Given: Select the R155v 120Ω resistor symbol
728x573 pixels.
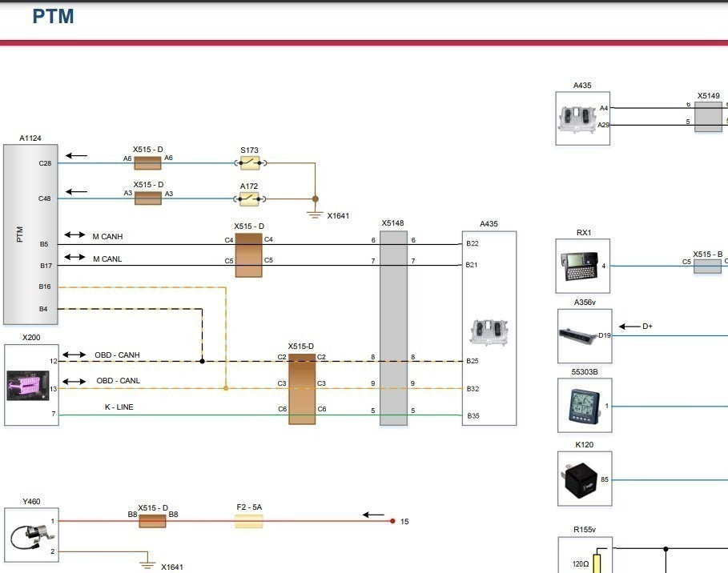Looking at the screenshot, I should pos(595,562).
